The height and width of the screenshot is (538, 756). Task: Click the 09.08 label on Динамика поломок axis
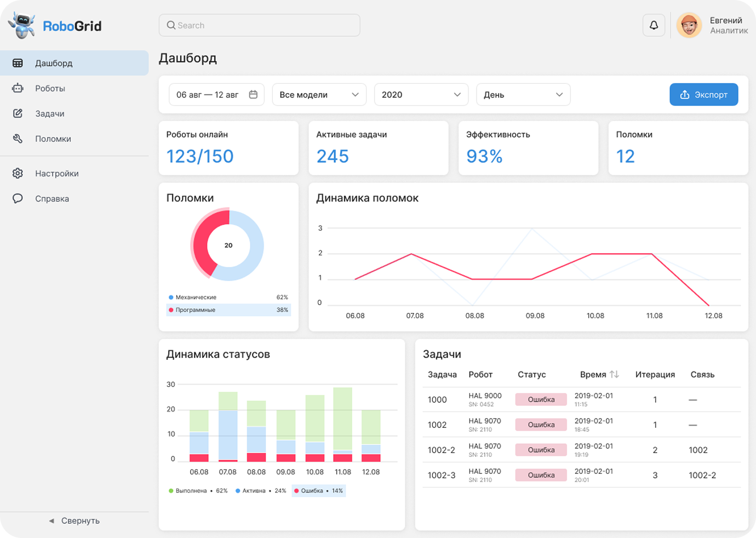coord(535,316)
